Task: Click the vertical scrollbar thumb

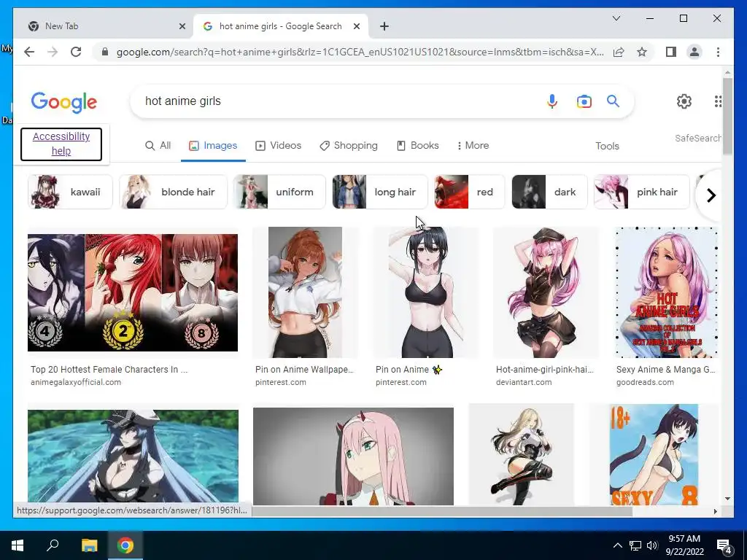Action: coord(727,116)
